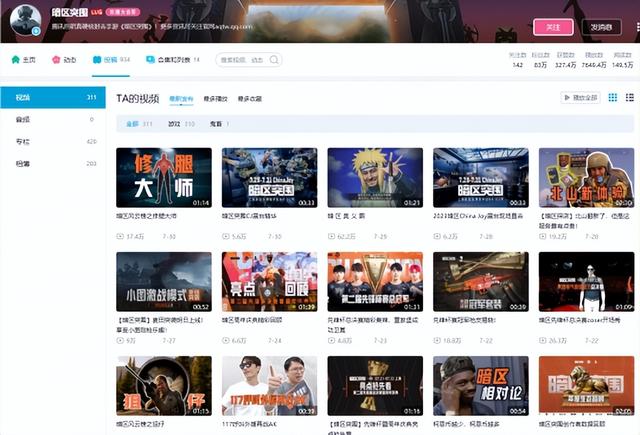Focus the 搜索视频、动态 search field

[249, 60]
